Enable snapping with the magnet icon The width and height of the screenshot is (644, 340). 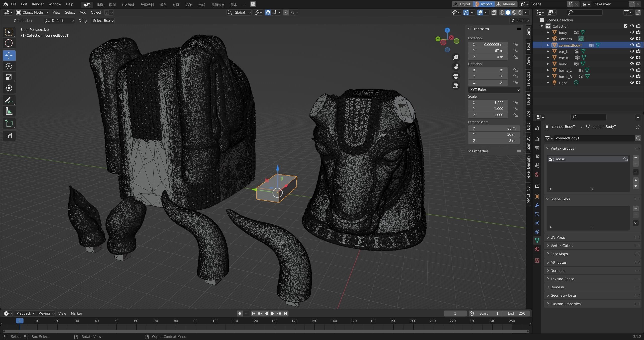pyautogui.click(x=267, y=12)
